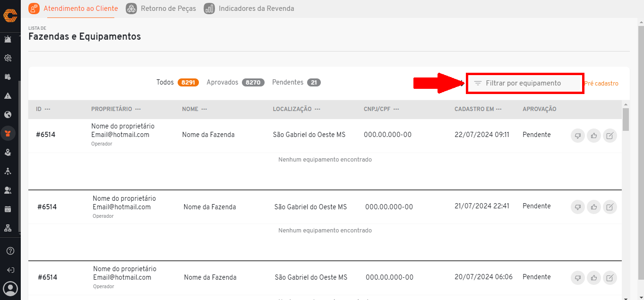The height and width of the screenshot is (300, 644).
Task: Edit the farm registered 21/07/2024 22:41
Action: (610, 207)
